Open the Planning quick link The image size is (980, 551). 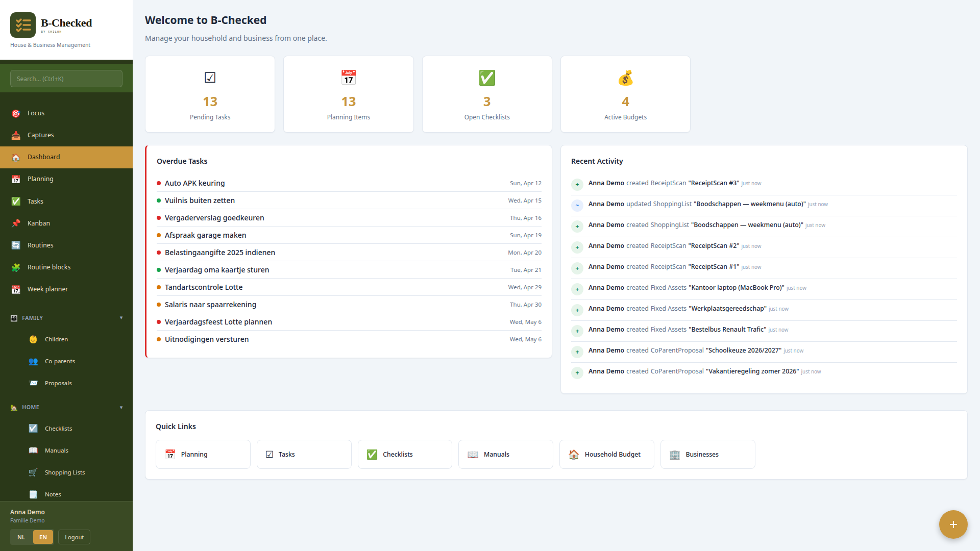point(203,455)
